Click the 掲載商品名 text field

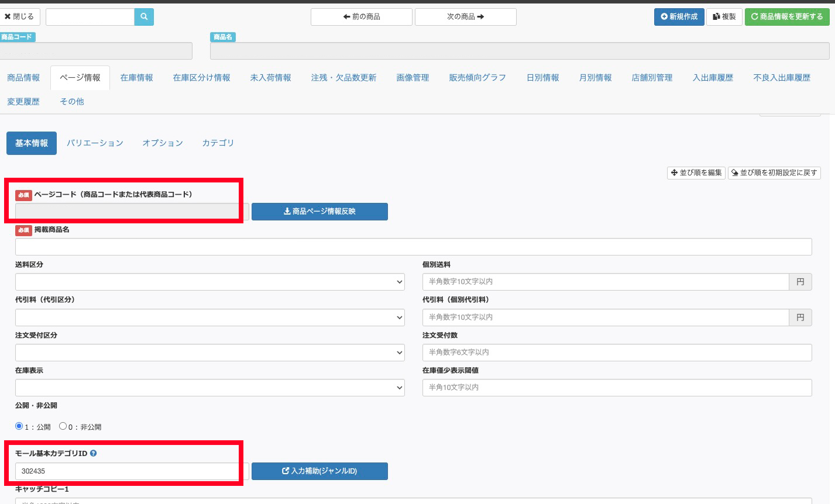click(x=413, y=247)
